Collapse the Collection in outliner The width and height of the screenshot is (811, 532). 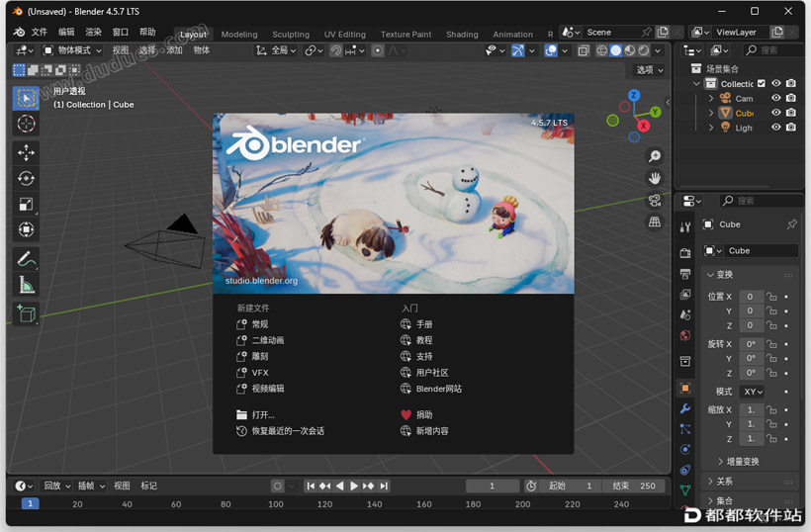click(696, 83)
